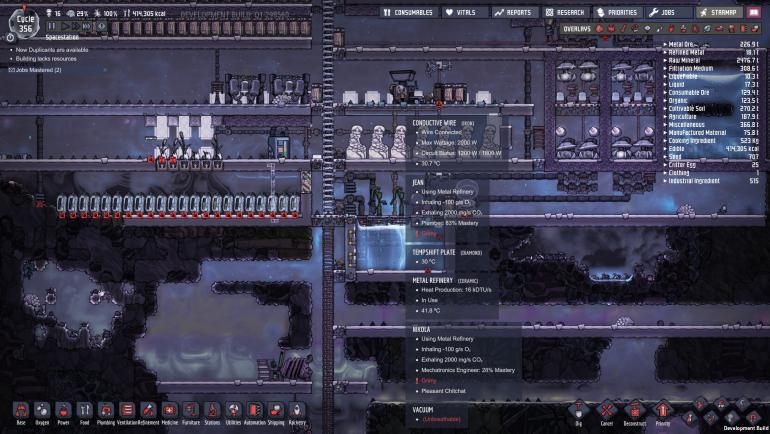
Task: Open the New Duplicants are available notification
Action: coord(45,49)
